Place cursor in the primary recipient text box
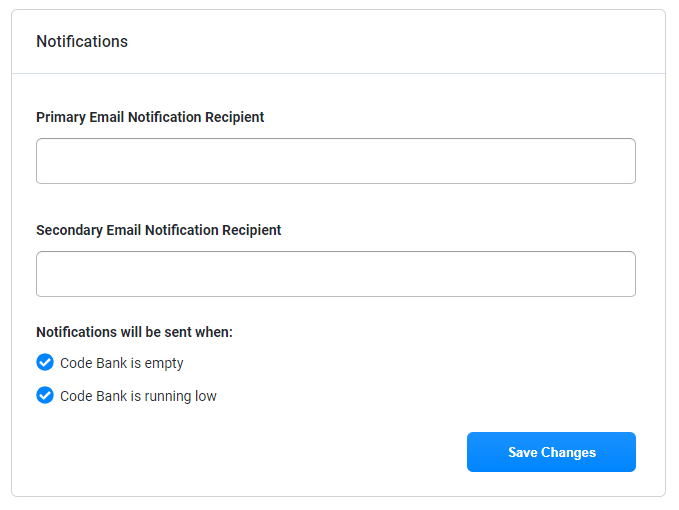Screen dimensions: 679x510 336,161
